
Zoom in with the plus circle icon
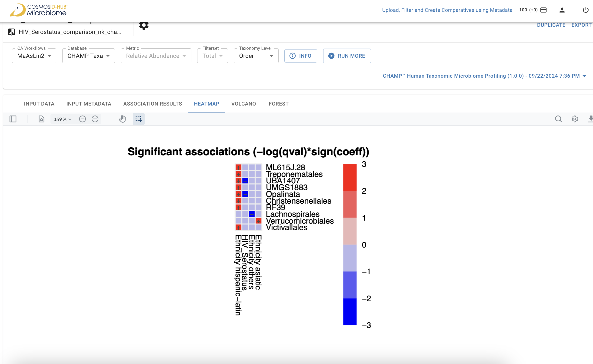[x=95, y=119]
